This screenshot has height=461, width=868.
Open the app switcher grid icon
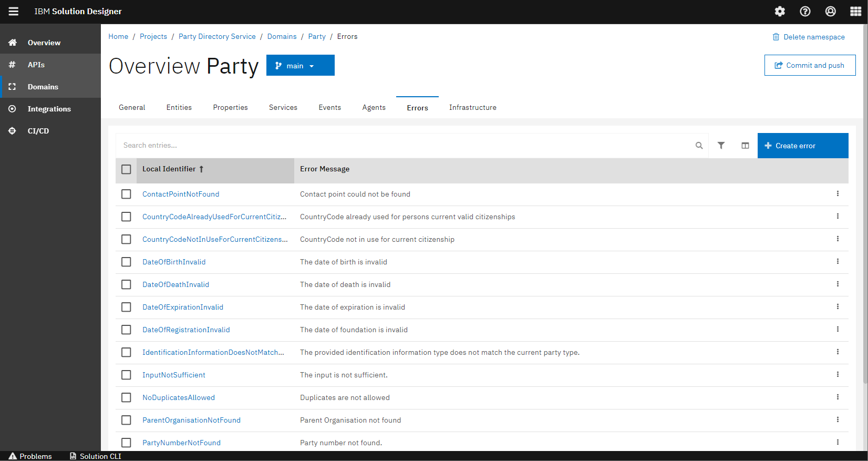[x=855, y=12]
